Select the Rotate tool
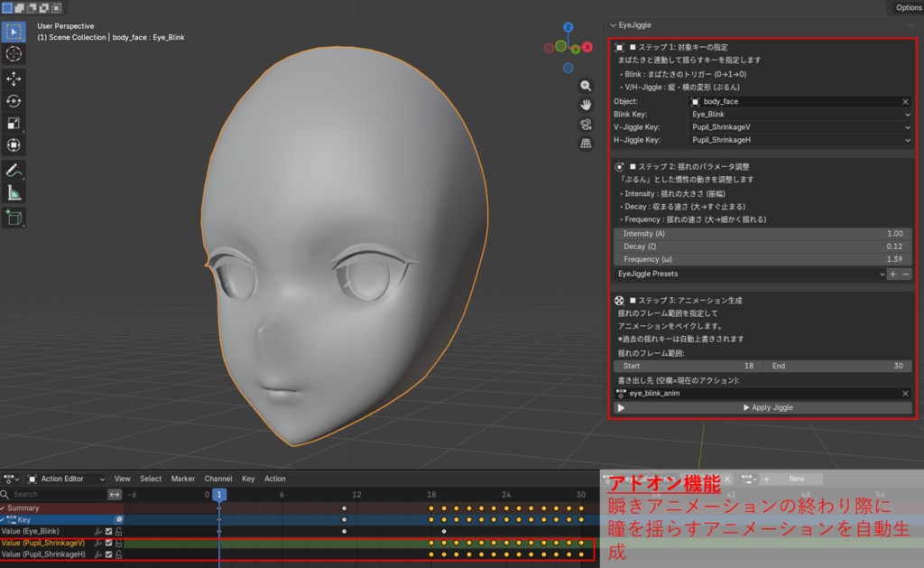 (x=13, y=101)
